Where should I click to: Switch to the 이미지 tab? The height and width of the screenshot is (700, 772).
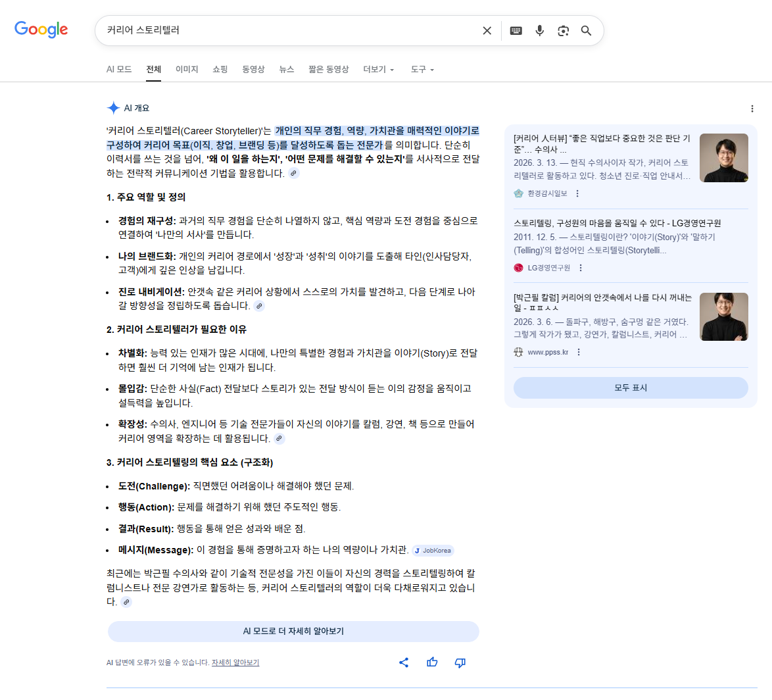[187, 69]
